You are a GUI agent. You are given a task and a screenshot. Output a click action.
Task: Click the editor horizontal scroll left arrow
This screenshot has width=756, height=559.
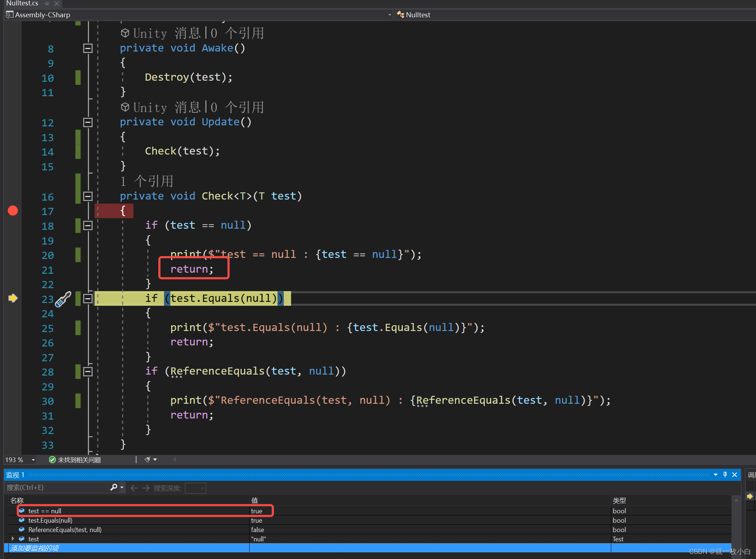coord(175,460)
